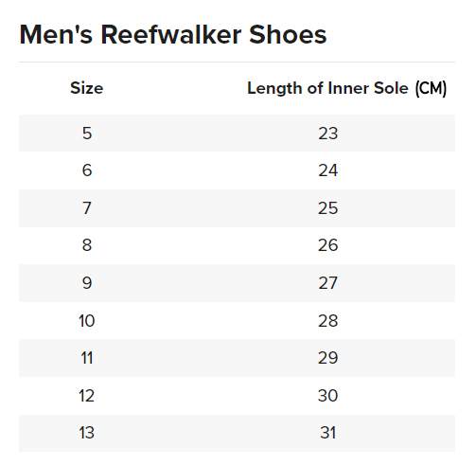Click the 27 cm inner sole value
476x465 pixels.
[328, 283]
